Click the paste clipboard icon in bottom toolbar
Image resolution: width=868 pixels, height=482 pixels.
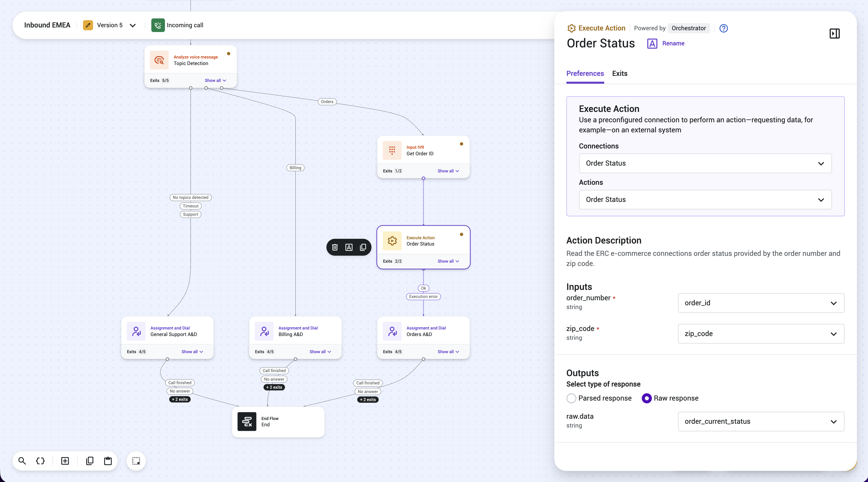coord(108,461)
